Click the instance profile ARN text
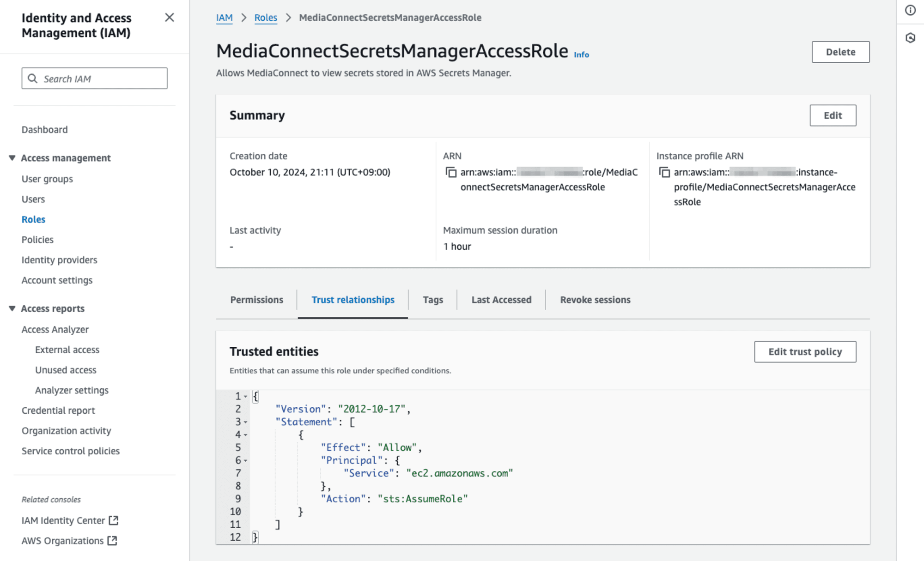The image size is (924, 561). [765, 187]
